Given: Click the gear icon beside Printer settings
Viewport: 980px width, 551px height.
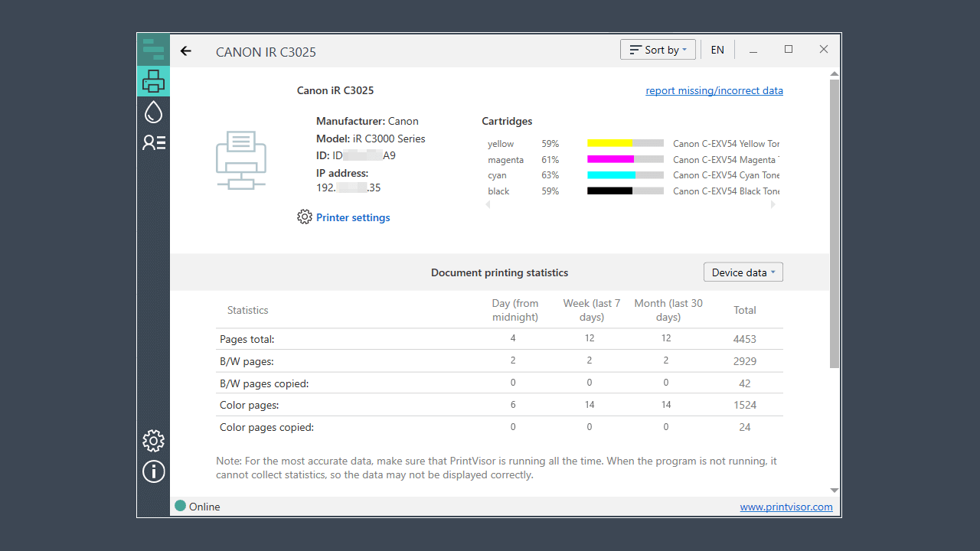Looking at the screenshot, I should (305, 217).
